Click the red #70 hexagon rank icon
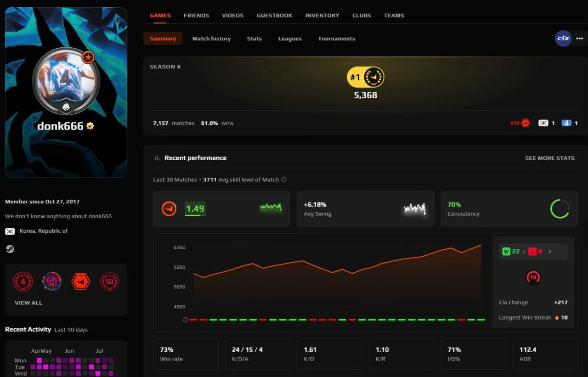Viewport: 588px width, 377px height. pos(526,123)
